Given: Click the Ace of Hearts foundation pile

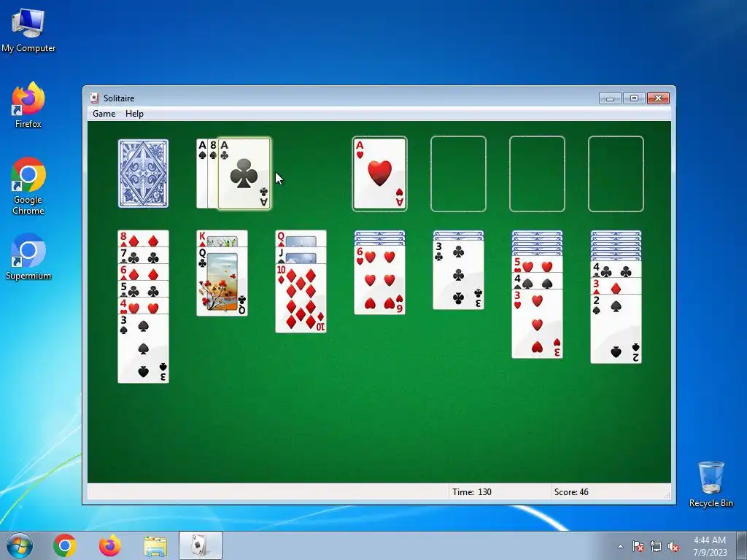Looking at the screenshot, I should [379, 174].
